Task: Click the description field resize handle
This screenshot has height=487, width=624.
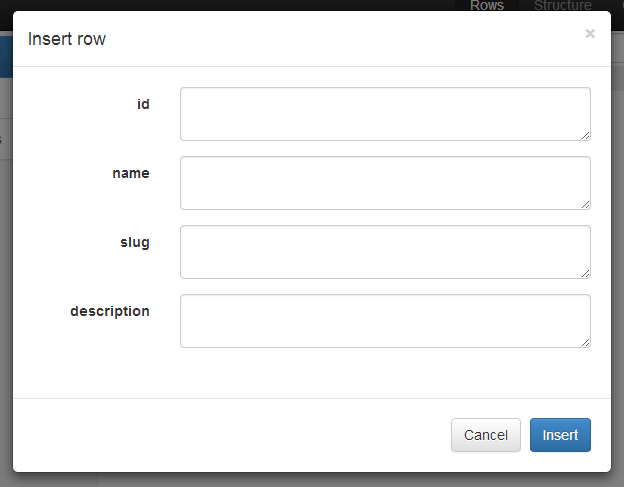Action: (585, 343)
